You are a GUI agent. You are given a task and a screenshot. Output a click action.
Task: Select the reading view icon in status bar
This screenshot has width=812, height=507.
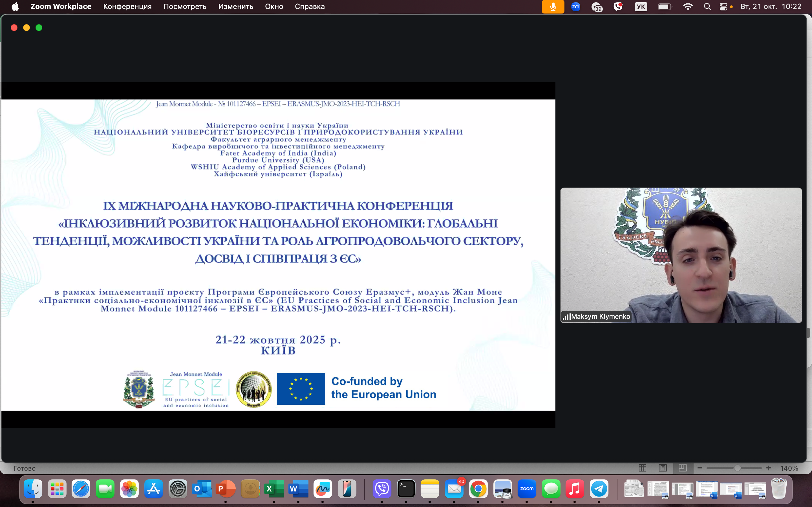[663, 468]
